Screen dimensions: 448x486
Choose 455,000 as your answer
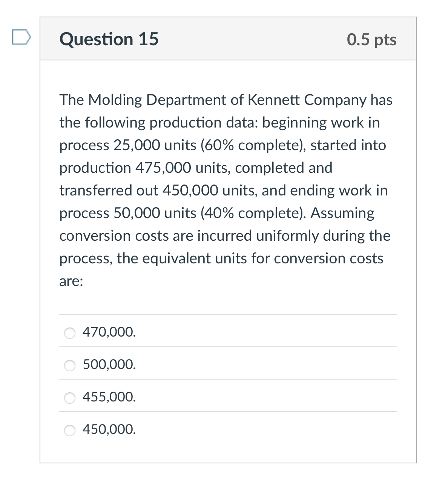(x=70, y=397)
